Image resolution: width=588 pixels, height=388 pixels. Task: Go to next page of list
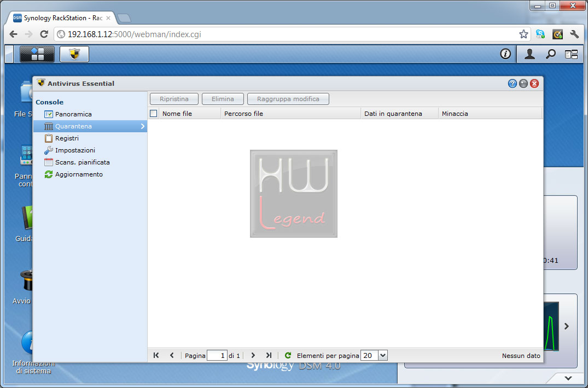pyautogui.click(x=253, y=355)
